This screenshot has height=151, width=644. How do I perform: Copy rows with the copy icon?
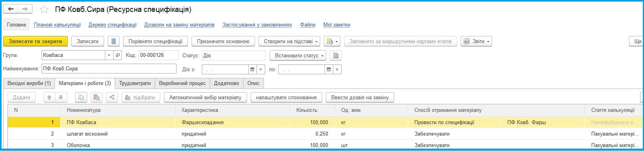[x=81, y=97]
